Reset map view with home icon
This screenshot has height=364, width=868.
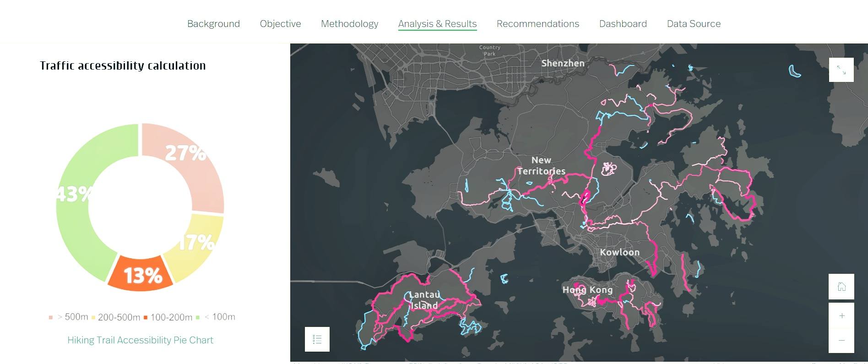coord(841,287)
